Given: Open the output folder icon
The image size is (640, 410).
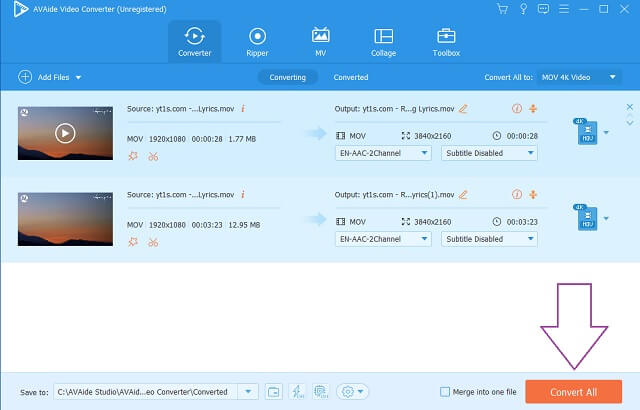Looking at the screenshot, I should pyautogui.click(x=273, y=392).
